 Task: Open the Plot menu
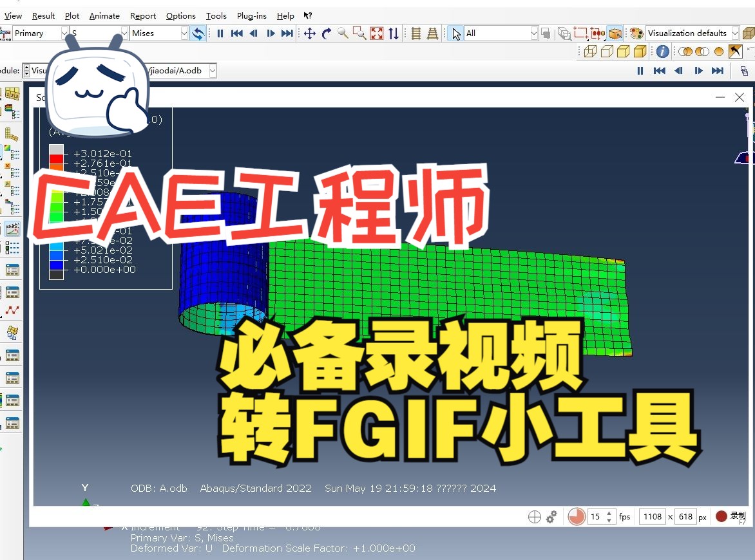72,16
